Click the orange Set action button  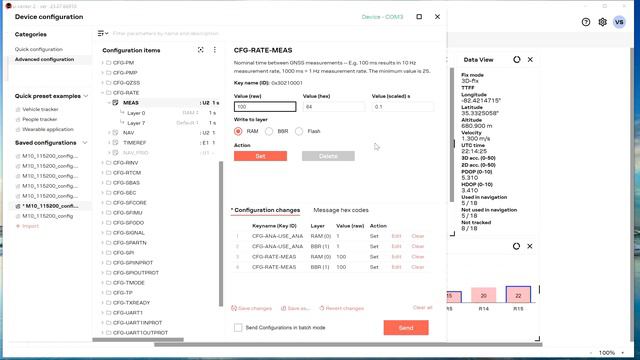[x=260, y=156]
